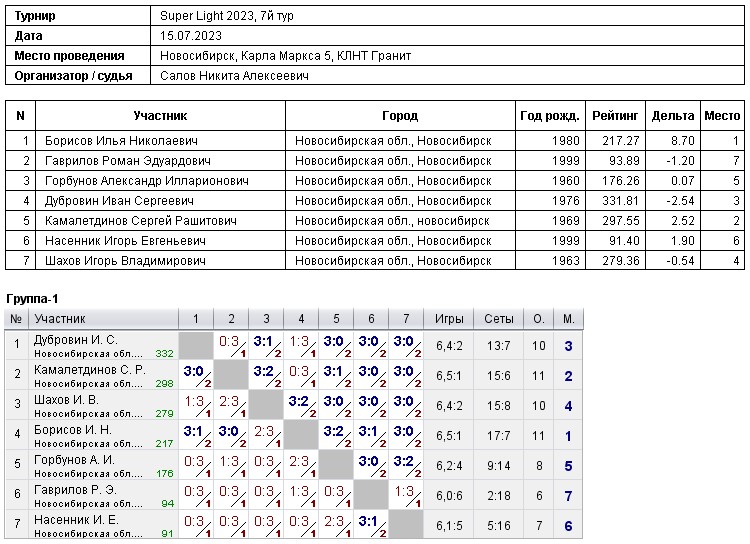Screen dimensions: 750x544
Task: Click Горбунов А. И. in group table
Action: pos(75,459)
